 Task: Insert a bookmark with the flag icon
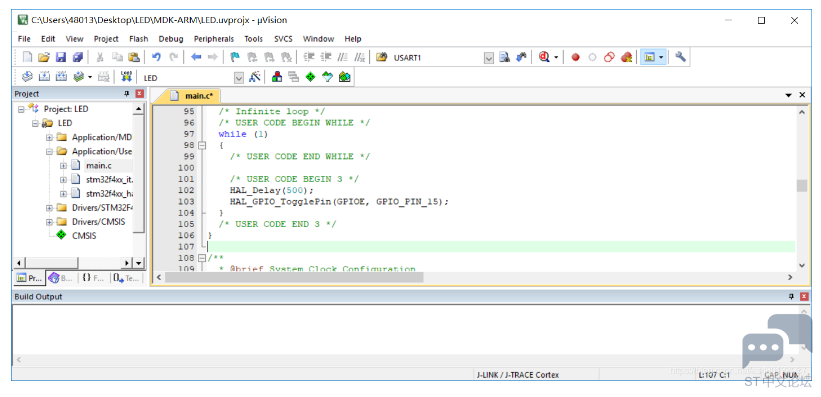coord(235,57)
